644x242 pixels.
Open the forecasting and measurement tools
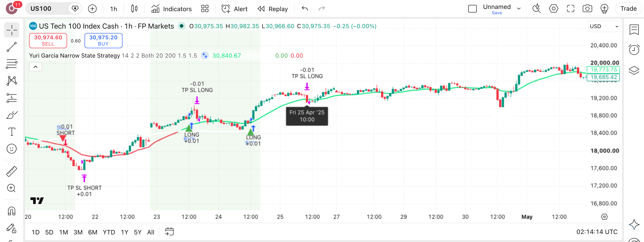pyautogui.click(x=11, y=98)
